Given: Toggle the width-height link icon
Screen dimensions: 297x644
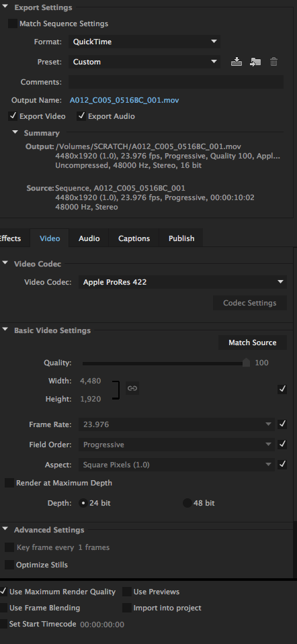Looking at the screenshot, I should [132, 388].
